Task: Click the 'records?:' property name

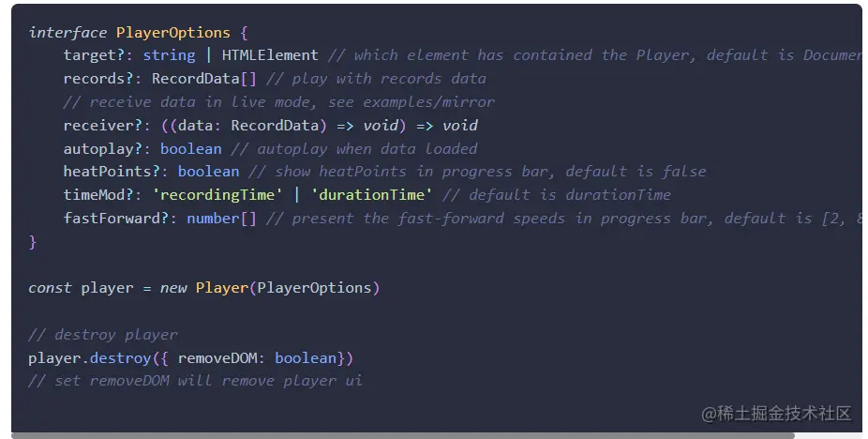Action: (102, 79)
